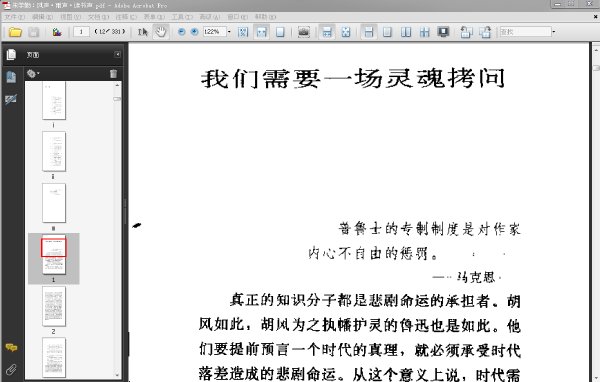Toggle Single Page Continuous layout icon
The width and height of the screenshot is (600, 382).
368,32
